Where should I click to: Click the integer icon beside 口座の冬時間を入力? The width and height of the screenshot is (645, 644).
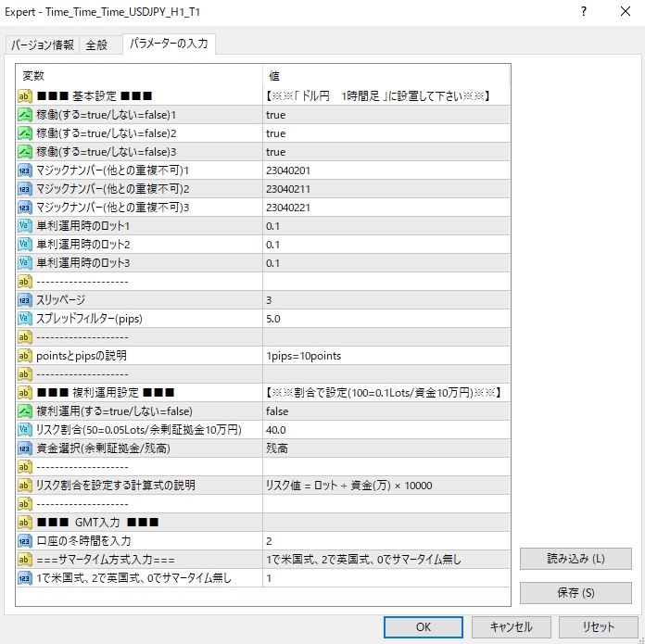coord(25,541)
